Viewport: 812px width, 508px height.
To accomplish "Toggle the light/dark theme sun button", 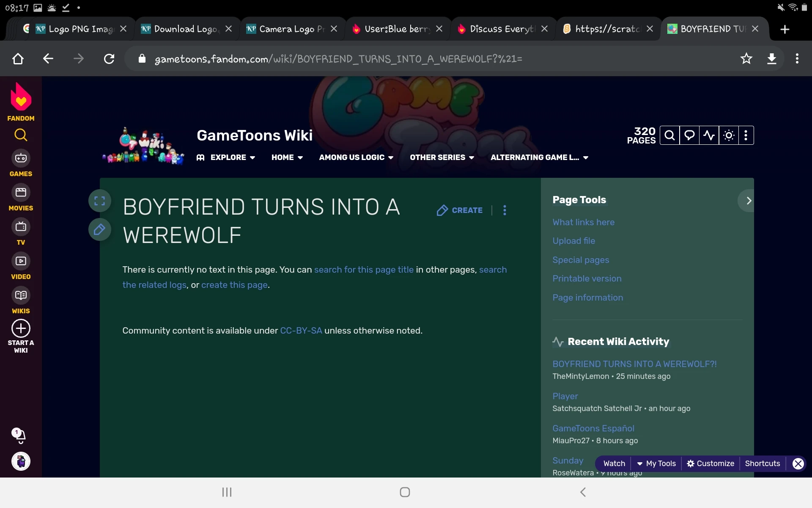I will (x=729, y=135).
